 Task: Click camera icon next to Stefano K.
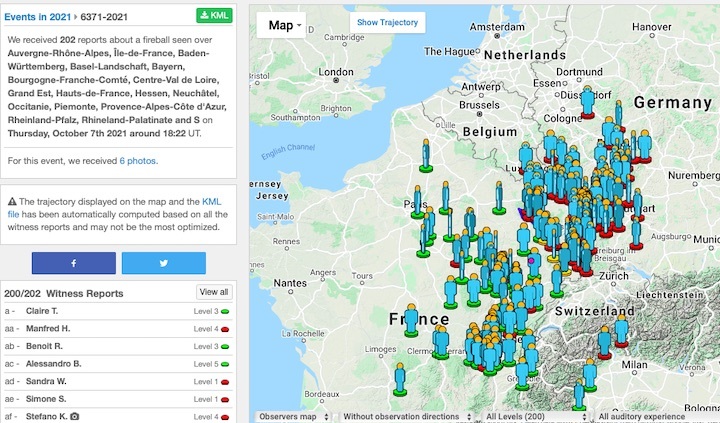pyautogui.click(x=74, y=416)
